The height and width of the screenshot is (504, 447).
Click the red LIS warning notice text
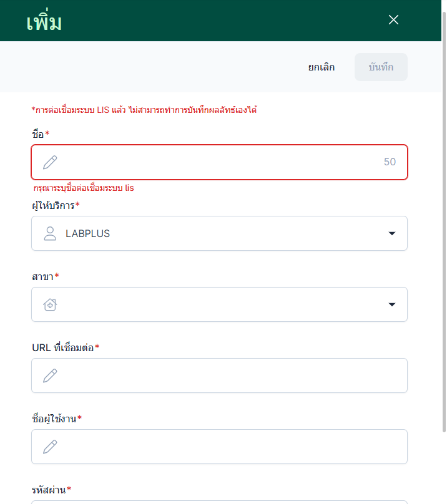pos(144,110)
